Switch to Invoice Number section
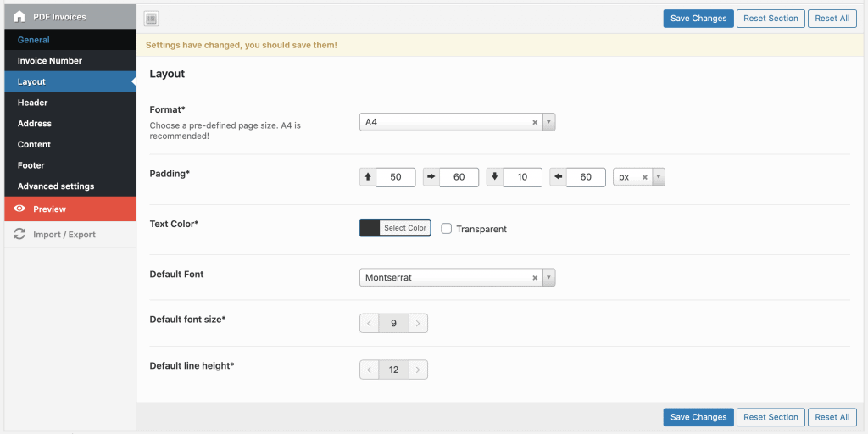Viewport: 868px width, 434px height. tap(49, 61)
